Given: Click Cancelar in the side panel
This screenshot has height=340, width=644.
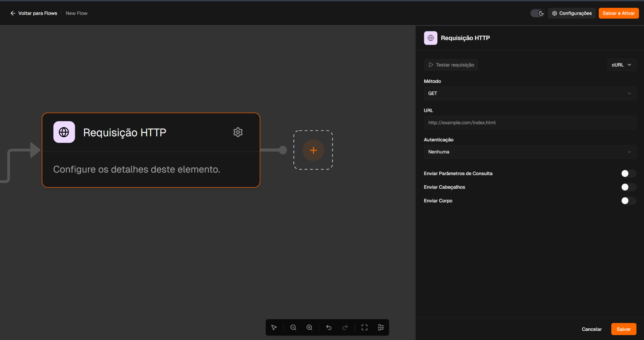Looking at the screenshot, I should 591,329.
